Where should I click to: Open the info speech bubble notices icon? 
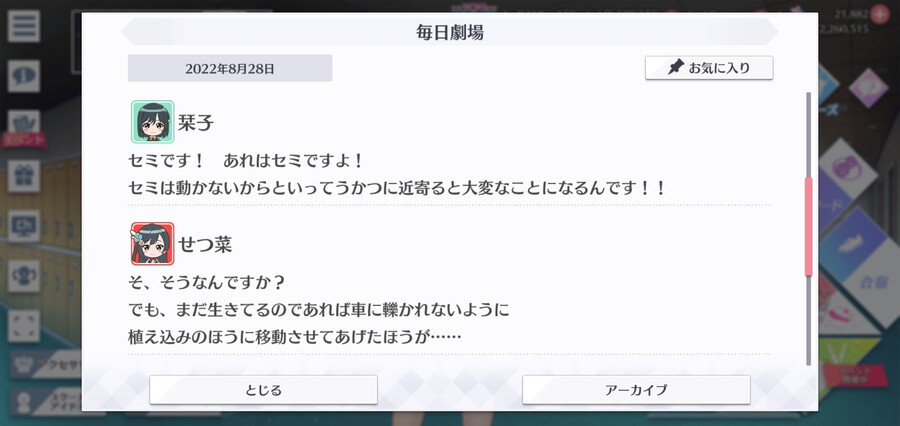pyautogui.click(x=24, y=76)
